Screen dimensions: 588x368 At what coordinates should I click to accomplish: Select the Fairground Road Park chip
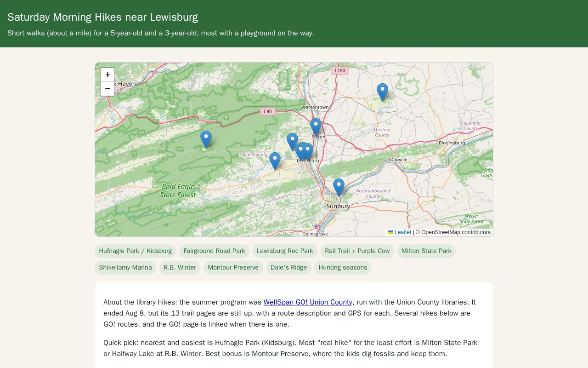(x=214, y=251)
